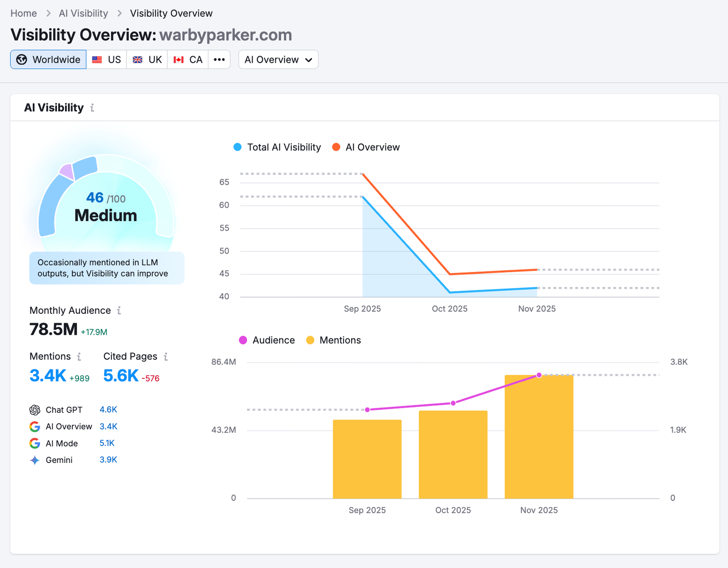
Task: Click the ChatGPT logo icon
Action: (x=35, y=410)
